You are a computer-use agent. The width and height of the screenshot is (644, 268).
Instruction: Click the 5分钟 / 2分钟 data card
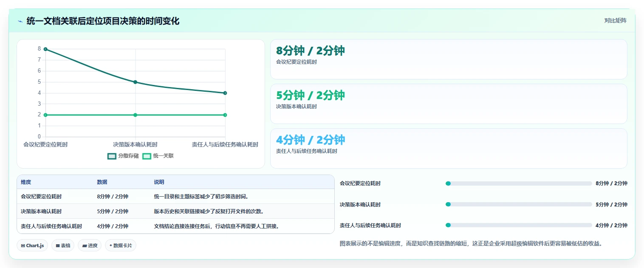[x=449, y=104]
